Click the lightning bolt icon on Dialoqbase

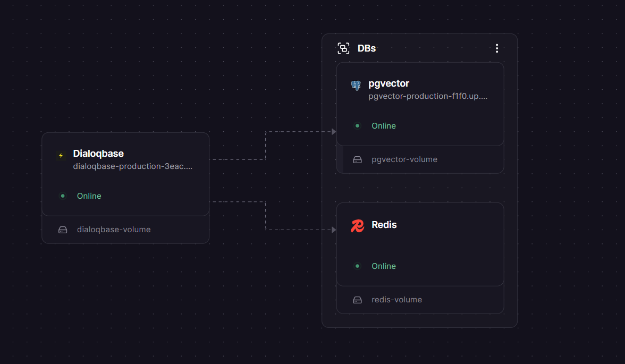point(61,154)
